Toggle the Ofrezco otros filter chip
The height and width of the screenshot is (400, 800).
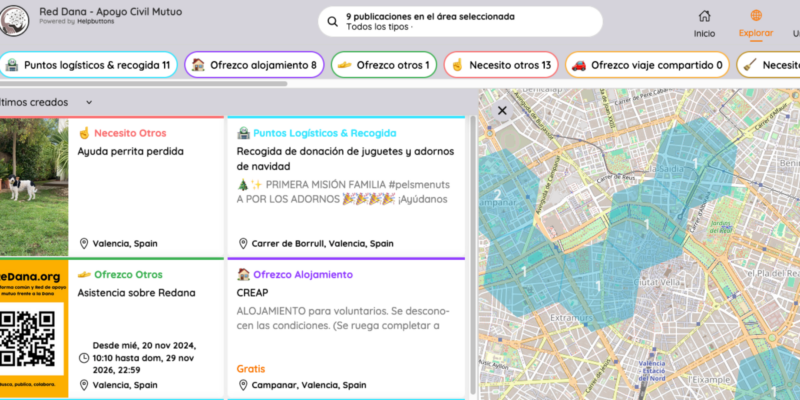384,65
